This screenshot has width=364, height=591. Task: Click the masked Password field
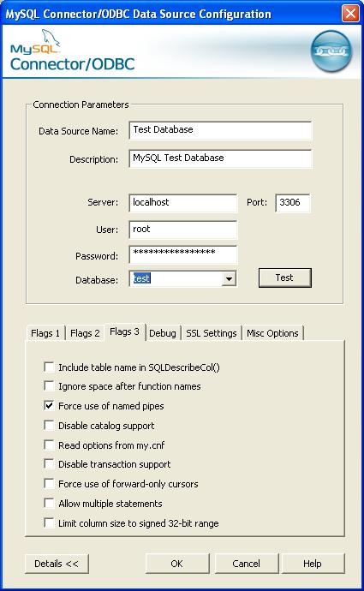click(183, 254)
